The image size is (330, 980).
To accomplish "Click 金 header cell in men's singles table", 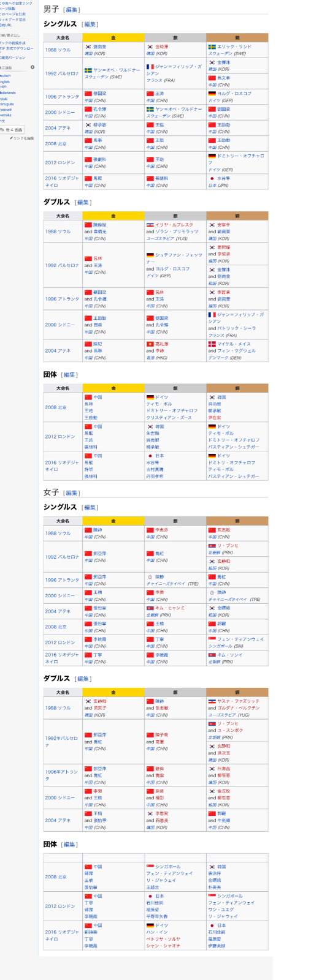I will coord(113,38).
